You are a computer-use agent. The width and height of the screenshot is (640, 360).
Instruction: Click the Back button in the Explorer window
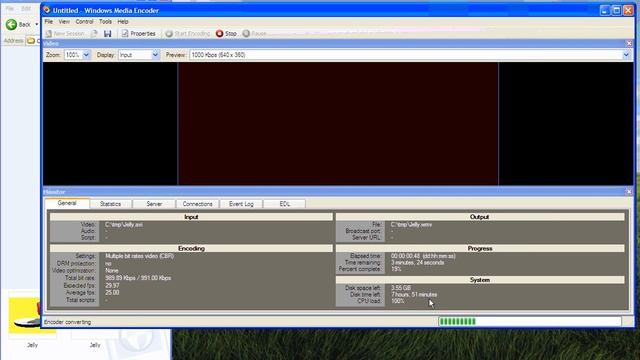pos(18,24)
